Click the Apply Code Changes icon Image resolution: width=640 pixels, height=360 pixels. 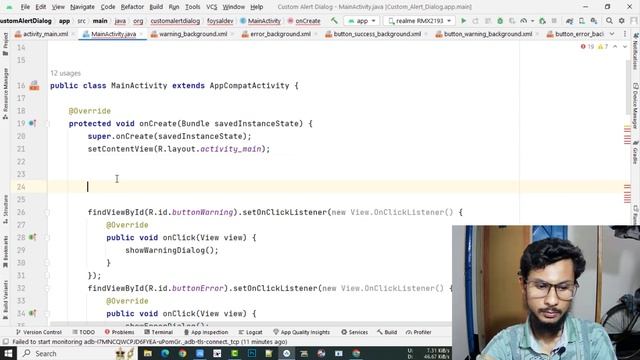[x=488, y=21]
